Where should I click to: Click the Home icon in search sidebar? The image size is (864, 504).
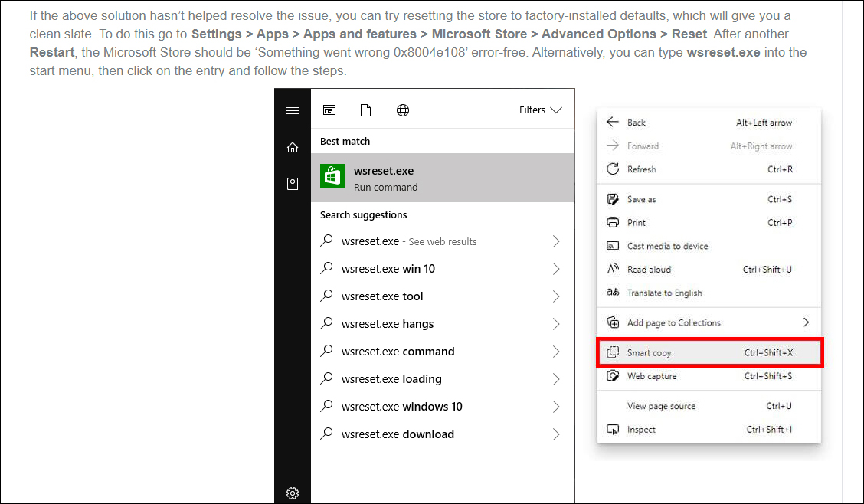click(293, 147)
